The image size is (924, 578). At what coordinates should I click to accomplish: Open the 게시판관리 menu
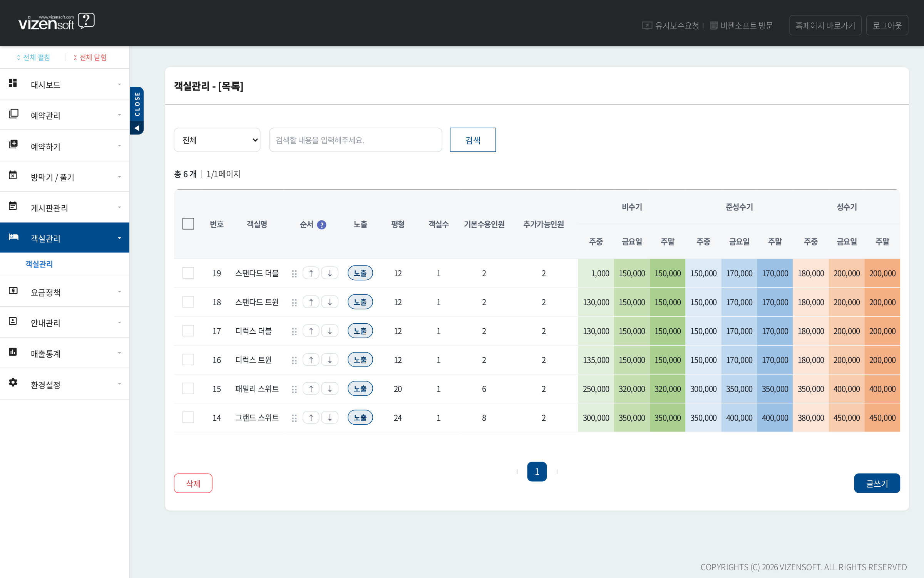65,207
